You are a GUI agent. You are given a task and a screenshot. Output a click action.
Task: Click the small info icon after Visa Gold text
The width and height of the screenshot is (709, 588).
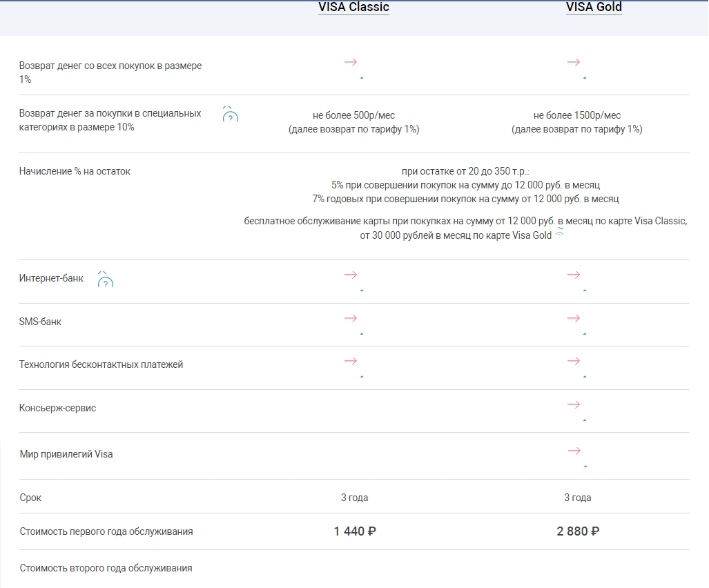(559, 235)
